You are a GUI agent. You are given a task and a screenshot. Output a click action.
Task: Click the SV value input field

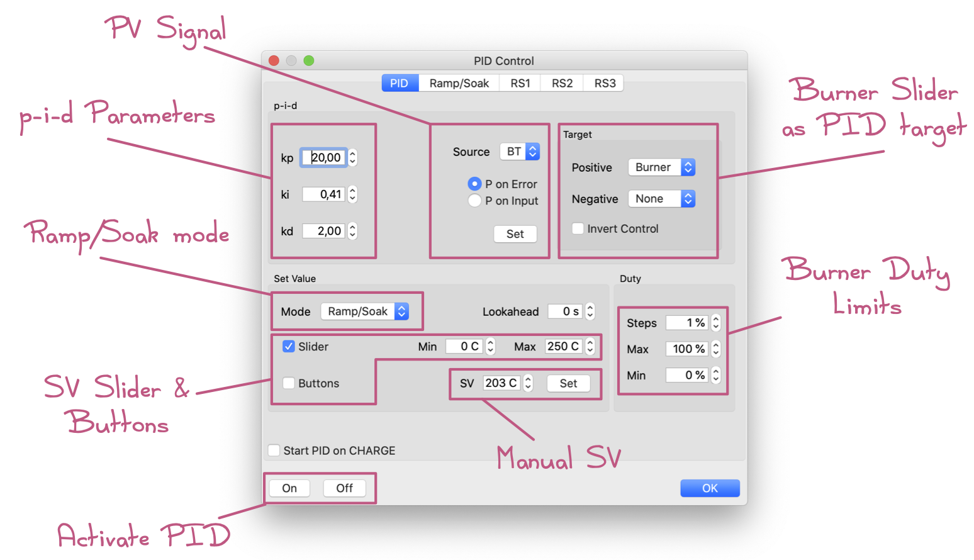coord(502,383)
